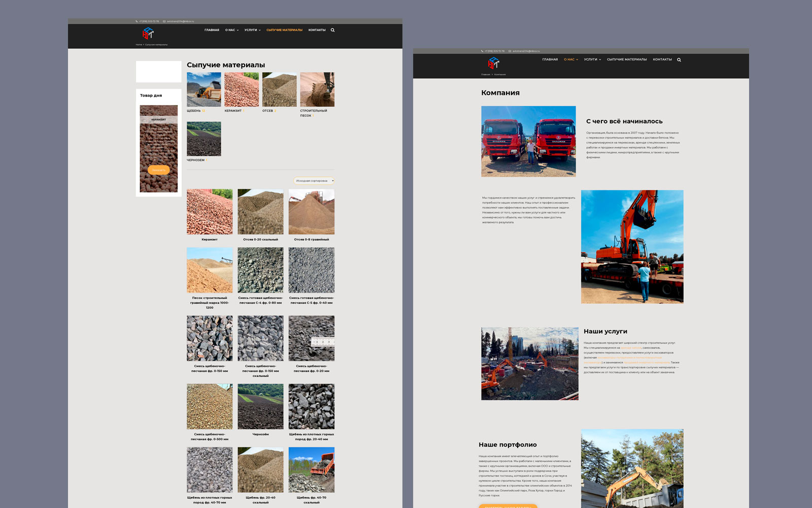Open ГЛАВНАЯ menu on materials page

[212, 30]
